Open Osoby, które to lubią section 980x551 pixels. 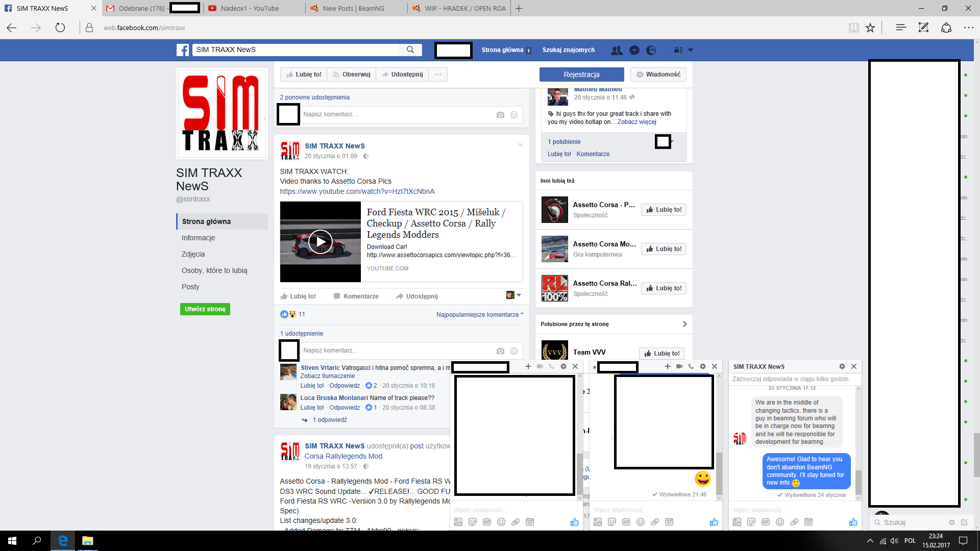point(214,270)
